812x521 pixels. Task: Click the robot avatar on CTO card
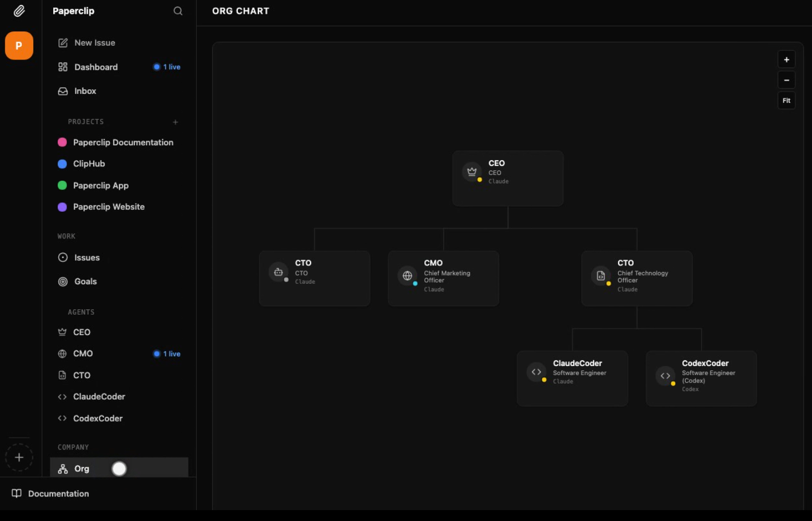(278, 272)
